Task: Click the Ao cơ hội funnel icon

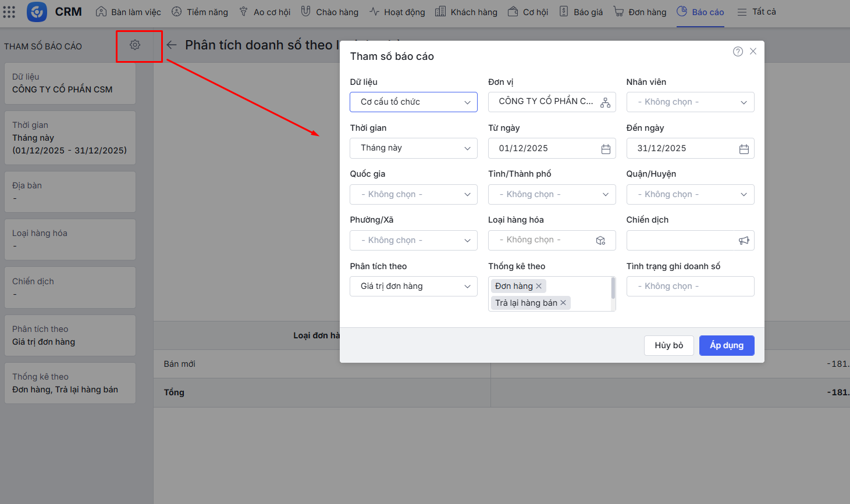Action: [x=244, y=12]
